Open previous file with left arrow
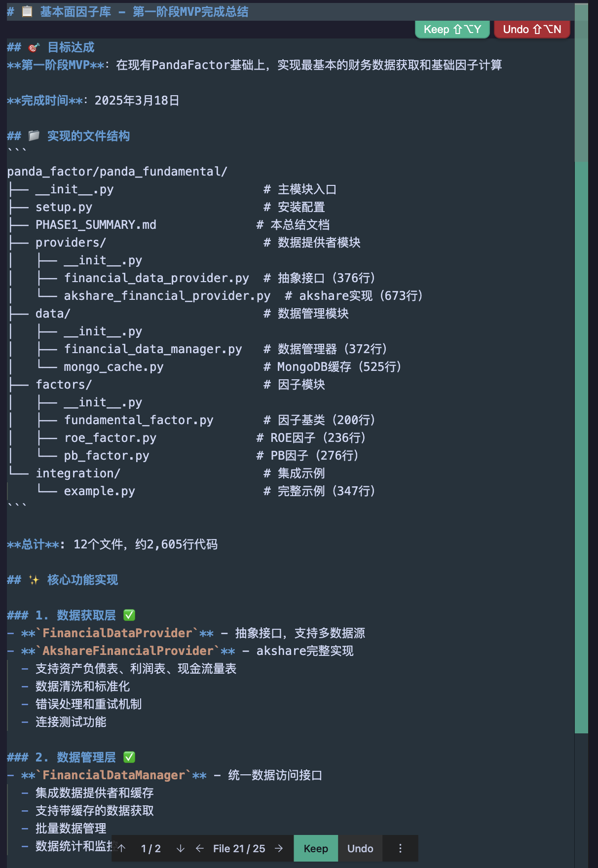 click(x=200, y=848)
